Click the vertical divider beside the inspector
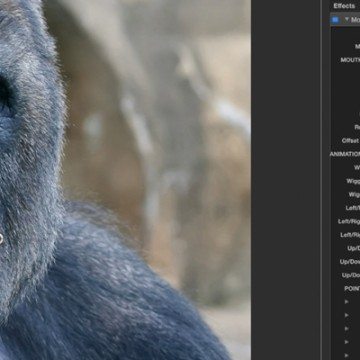Viewport: 360px width, 360px height. coord(321,180)
